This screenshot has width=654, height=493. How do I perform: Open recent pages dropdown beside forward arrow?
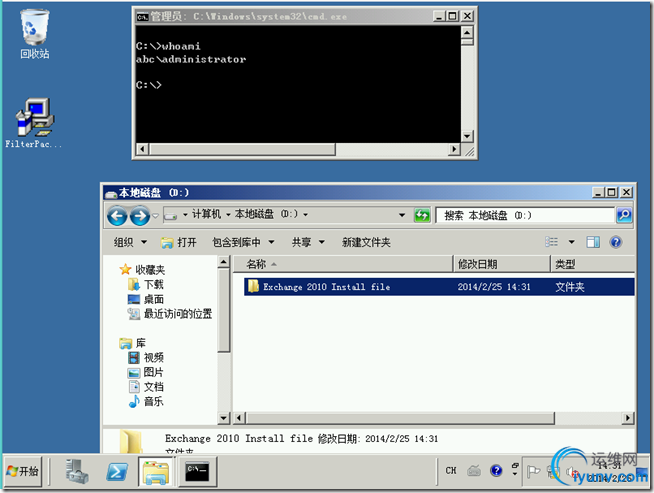pyautogui.click(x=155, y=216)
